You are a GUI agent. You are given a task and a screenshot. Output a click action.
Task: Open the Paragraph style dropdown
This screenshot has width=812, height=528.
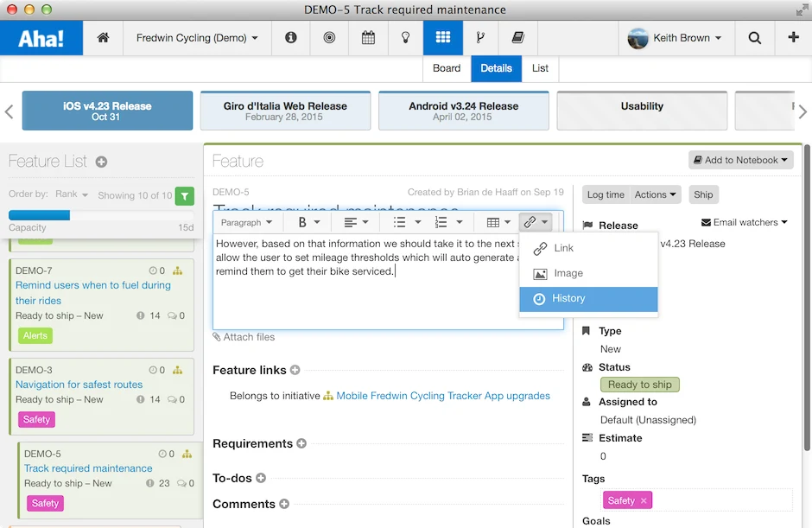coord(246,222)
